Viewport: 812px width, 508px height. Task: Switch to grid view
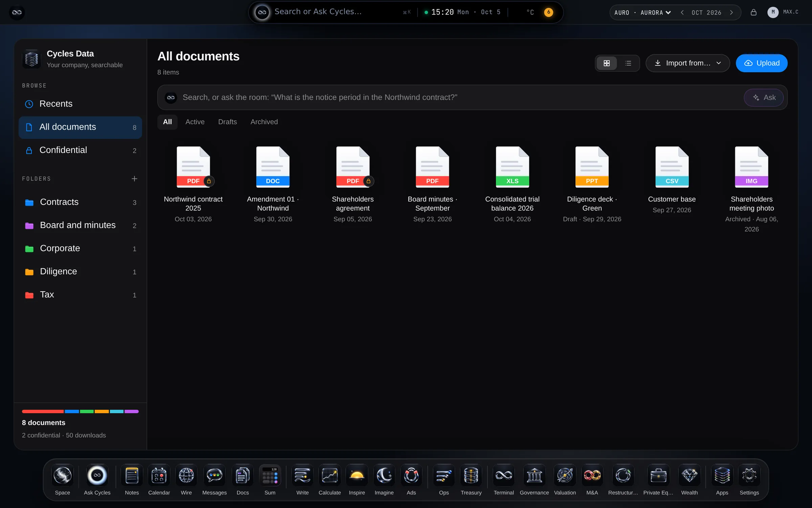pyautogui.click(x=607, y=63)
